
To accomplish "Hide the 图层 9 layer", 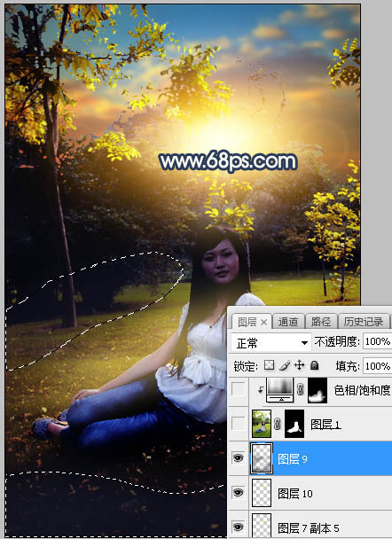I will 238,458.
